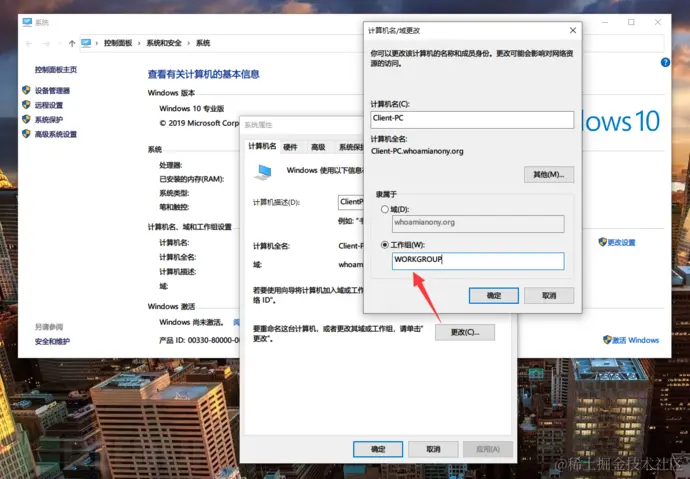The image size is (690, 479).
Task: Click the 更改设置 link
Action: [621, 242]
